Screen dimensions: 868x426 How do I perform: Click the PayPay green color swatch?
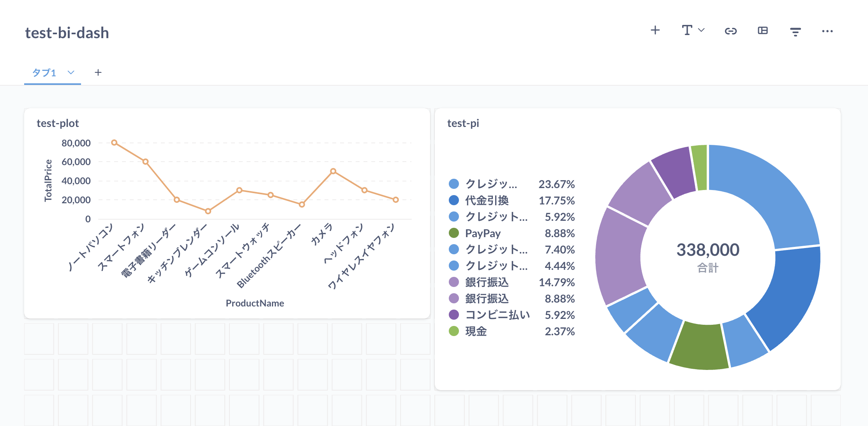click(x=454, y=233)
